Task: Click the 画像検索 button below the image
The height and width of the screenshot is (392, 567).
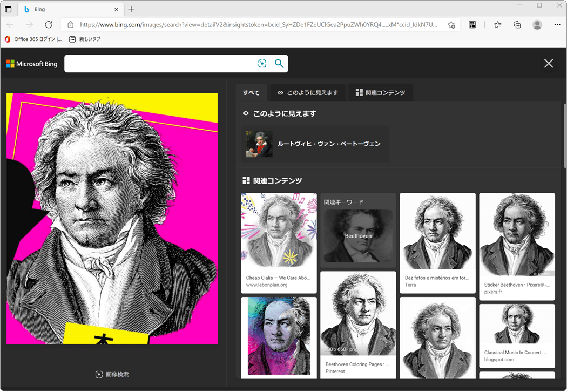Action: (x=112, y=374)
